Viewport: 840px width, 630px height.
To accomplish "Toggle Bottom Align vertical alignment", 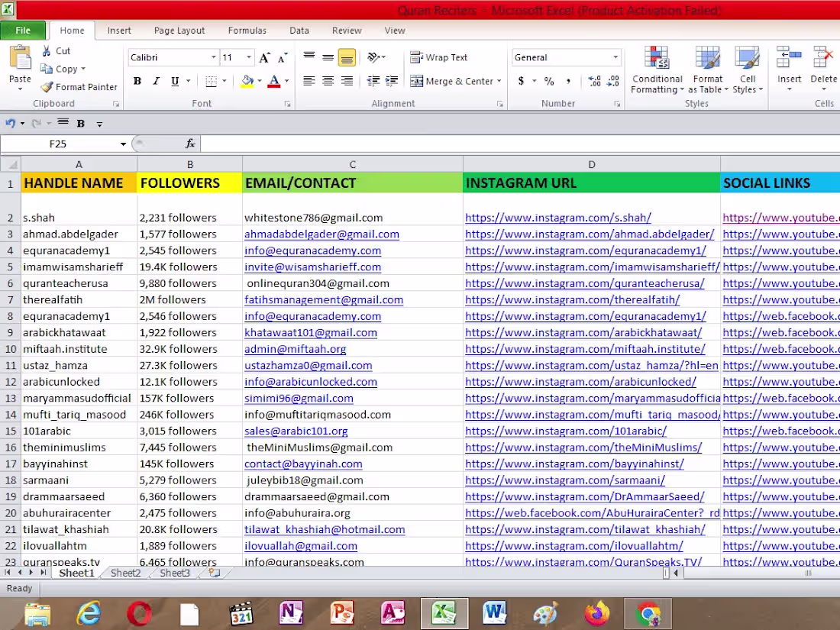I will [x=347, y=57].
